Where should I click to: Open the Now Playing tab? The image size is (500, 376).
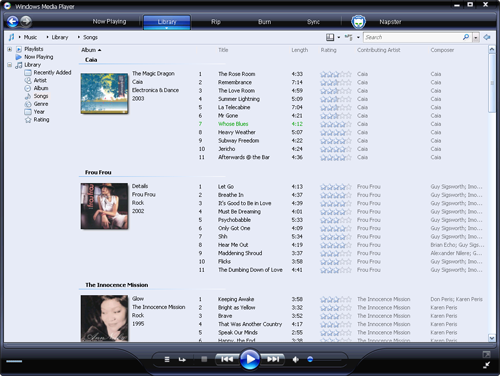(x=109, y=22)
